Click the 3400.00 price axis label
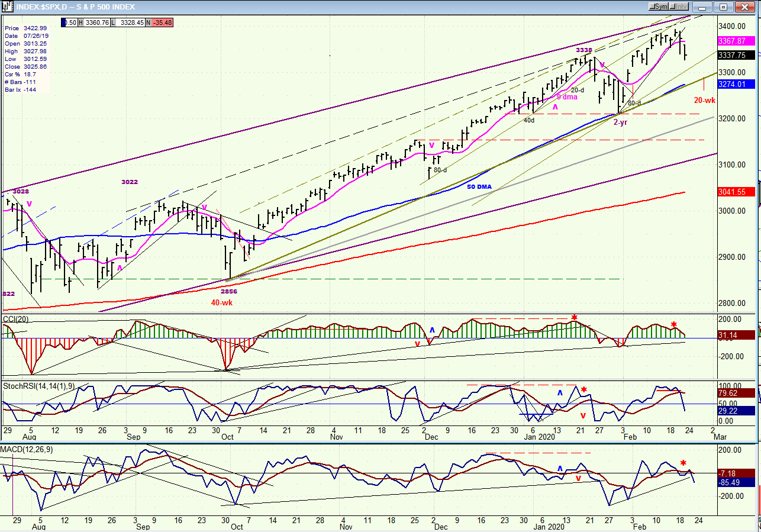This screenshot has width=761, height=532. pyautogui.click(x=733, y=26)
